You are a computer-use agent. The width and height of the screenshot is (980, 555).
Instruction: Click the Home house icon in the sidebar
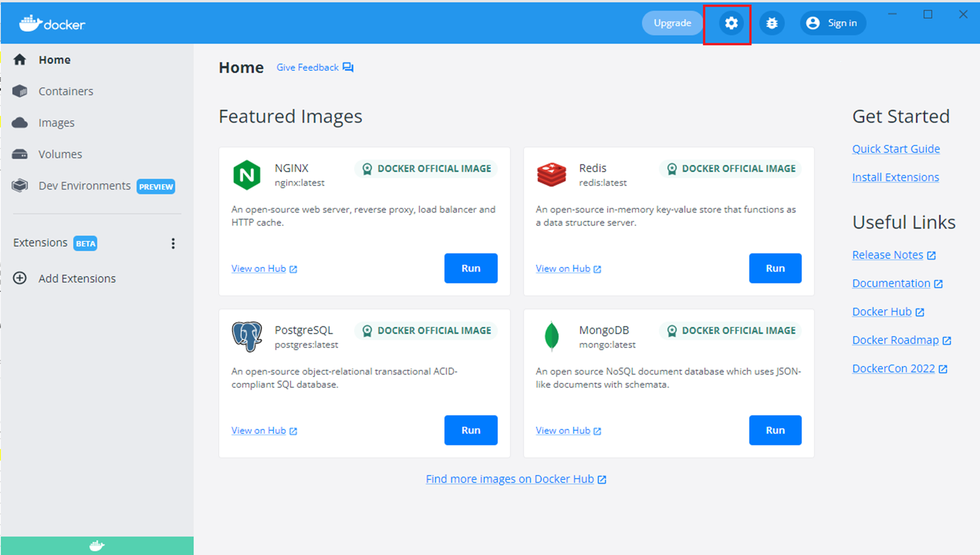click(x=20, y=60)
